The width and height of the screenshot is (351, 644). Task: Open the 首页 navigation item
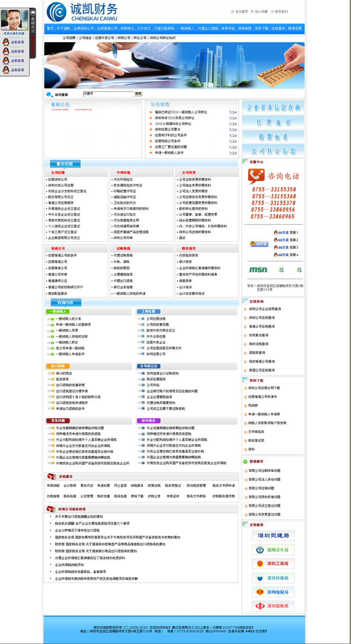pyautogui.click(x=50, y=29)
